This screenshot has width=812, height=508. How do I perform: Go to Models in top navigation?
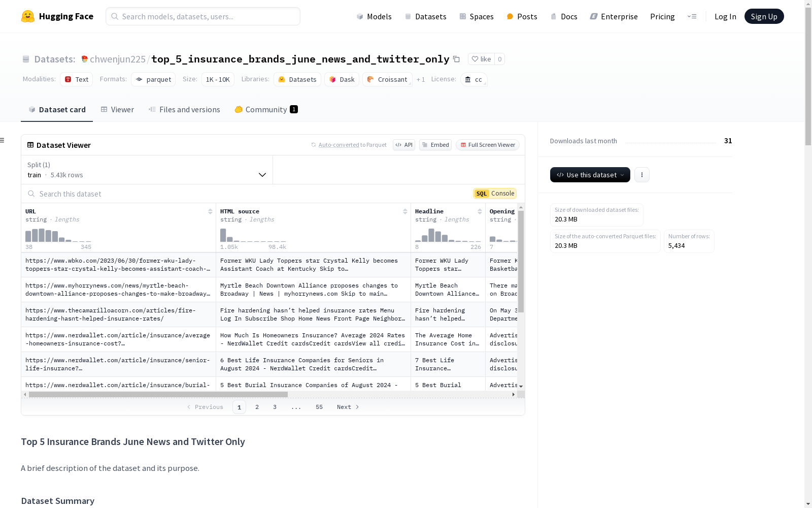374,16
